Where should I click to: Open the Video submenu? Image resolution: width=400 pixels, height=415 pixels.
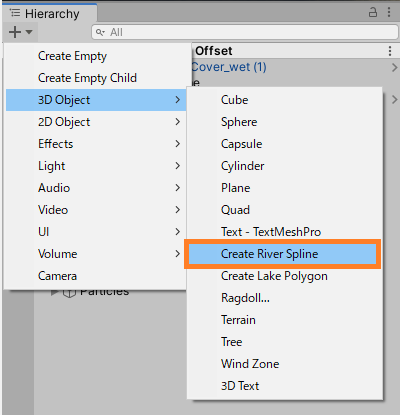[96, 210]
